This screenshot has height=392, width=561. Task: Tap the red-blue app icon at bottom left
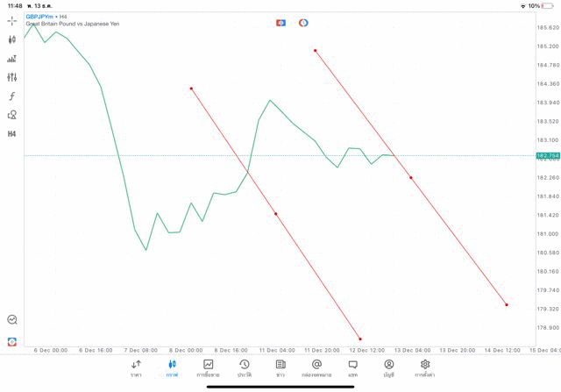click(11, 341)
